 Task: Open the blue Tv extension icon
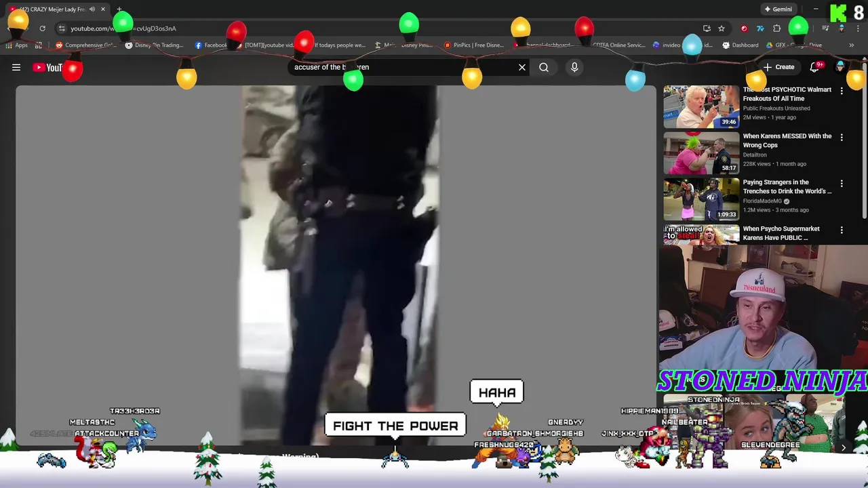760,28
